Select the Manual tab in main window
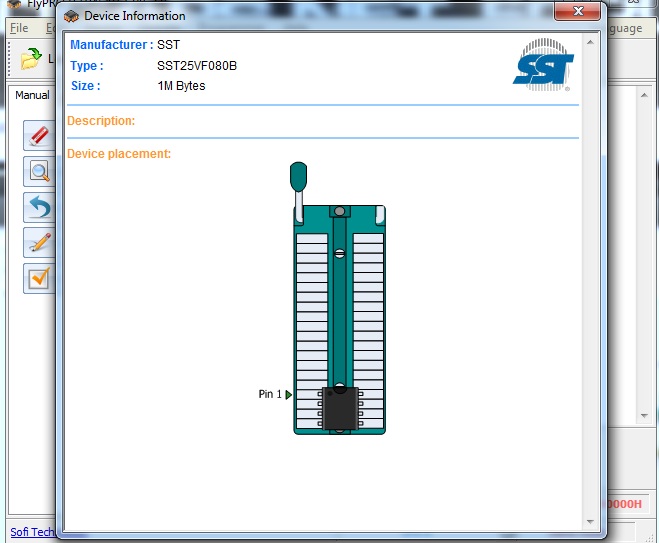Screen dimensions: 659x543 click(x=32, y=95)
